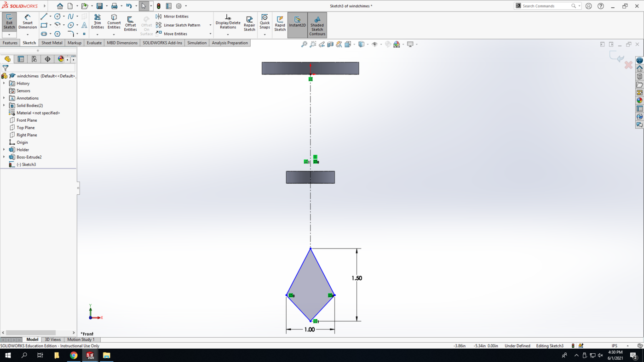Open the Options gear icon
Viewport: 644px width, 362px height.
(x=179, y=6)
